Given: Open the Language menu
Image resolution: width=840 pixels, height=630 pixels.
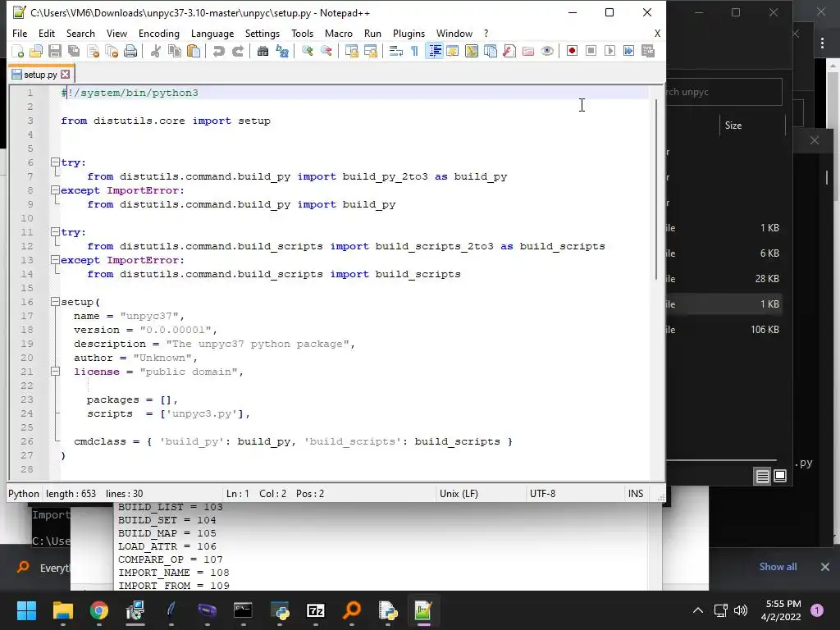Looking at the screenshot, I should tap(212, 33).
